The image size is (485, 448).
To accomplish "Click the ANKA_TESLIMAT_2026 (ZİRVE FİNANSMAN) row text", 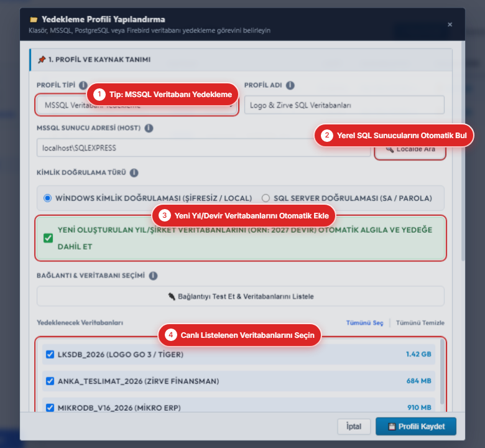I will tap(138, 381).
